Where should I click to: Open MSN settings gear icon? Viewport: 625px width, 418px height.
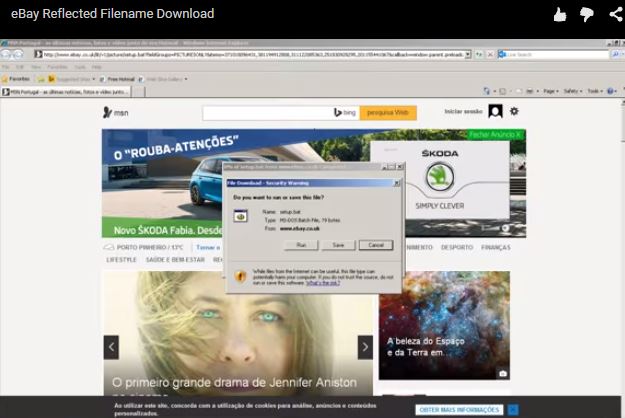514,111
